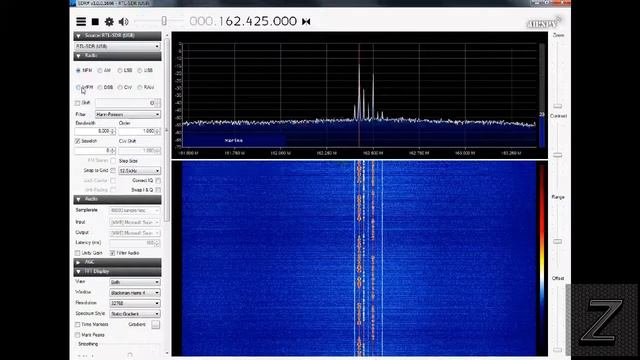640x360 pixels.
Task: Adjust the Offset slider handle
Action: [558, 350]
